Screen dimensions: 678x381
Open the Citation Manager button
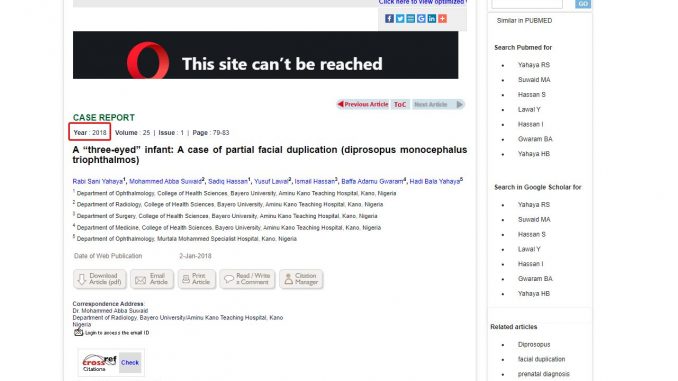[301, 279]
